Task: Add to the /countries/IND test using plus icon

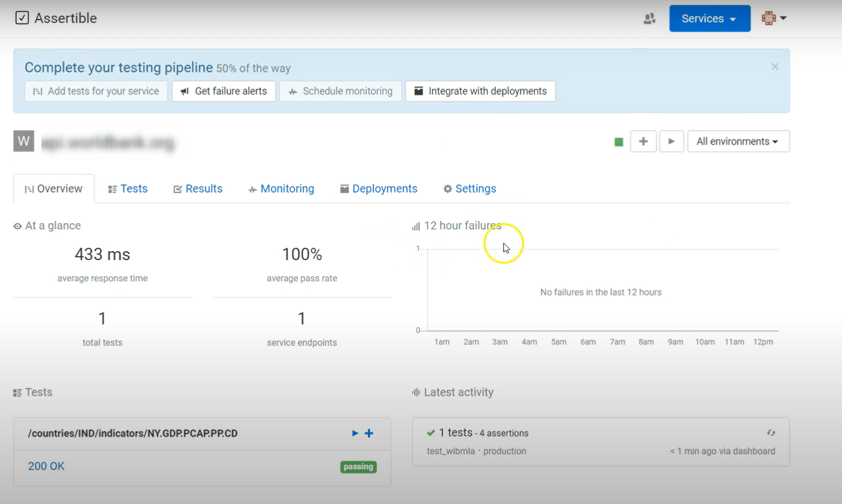Action: tap(369, 433)
